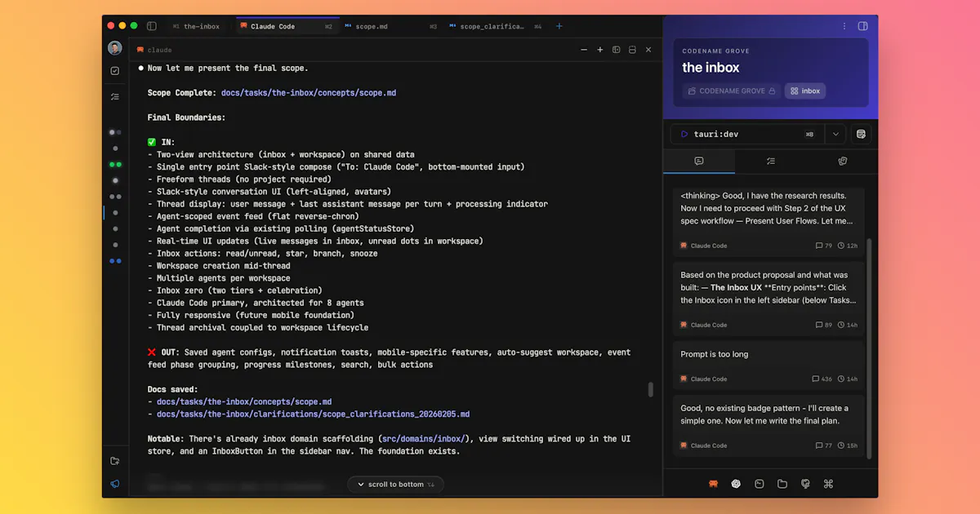The height and width of the screenshot is (514, 980).
Task: Switch to the cards stack tab icon
Action: (842, 162)
